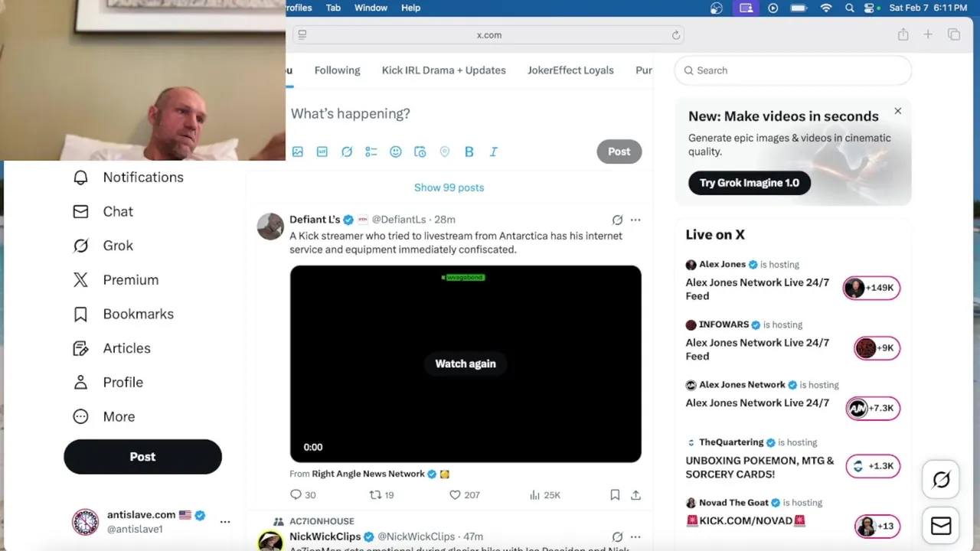Screen dimensions: 980x551
Task: Click Watch again on the video
Action: click(465, 364)
